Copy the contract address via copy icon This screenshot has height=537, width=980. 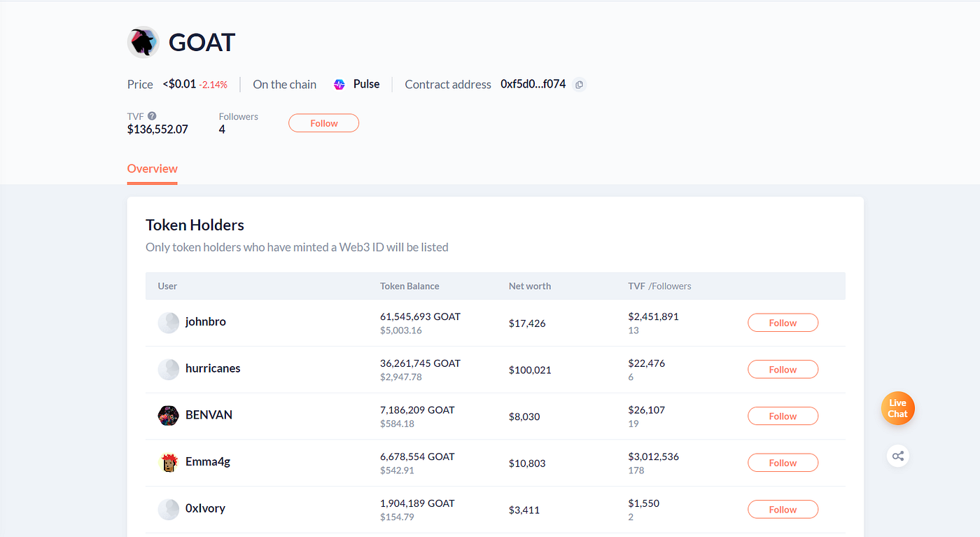tap(579, 85)
